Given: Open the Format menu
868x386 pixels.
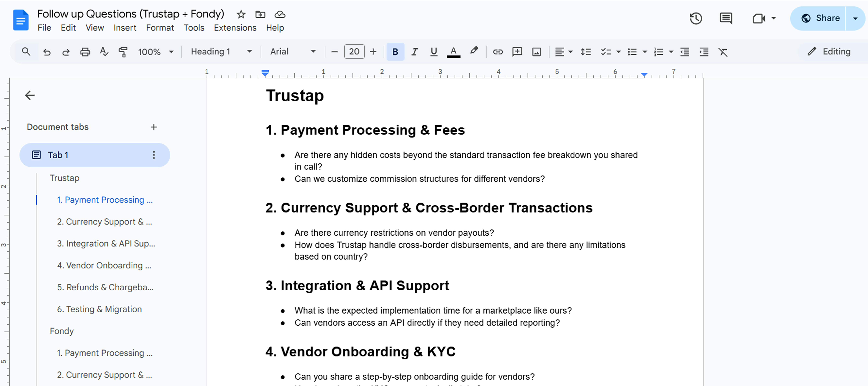Looking at the screenshot, I should click(160, 28).
